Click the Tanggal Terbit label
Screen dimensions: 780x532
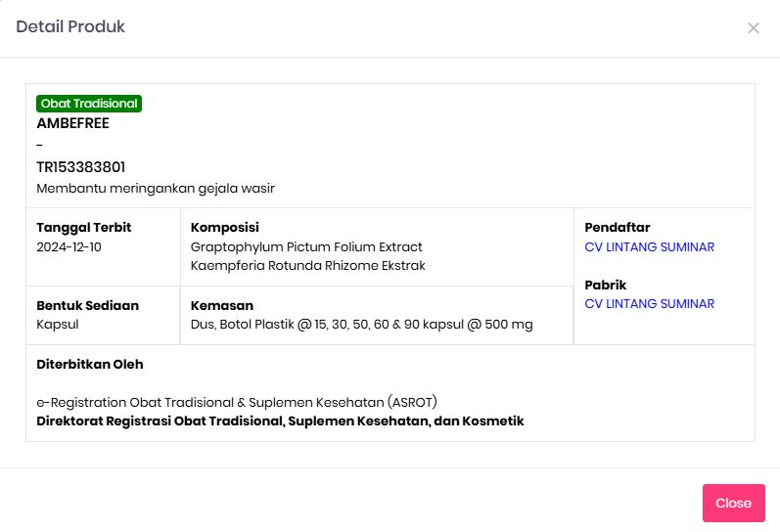click(x=83, y=228)
